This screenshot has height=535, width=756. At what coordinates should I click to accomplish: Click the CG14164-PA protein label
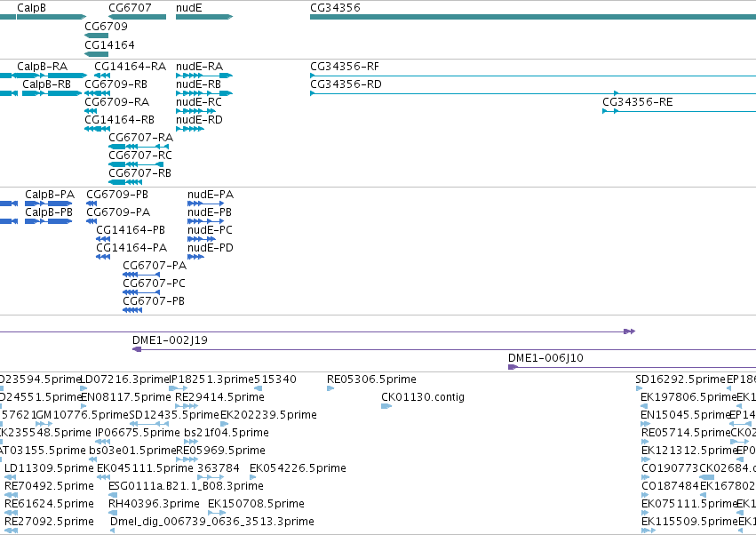tap(131, 247)
